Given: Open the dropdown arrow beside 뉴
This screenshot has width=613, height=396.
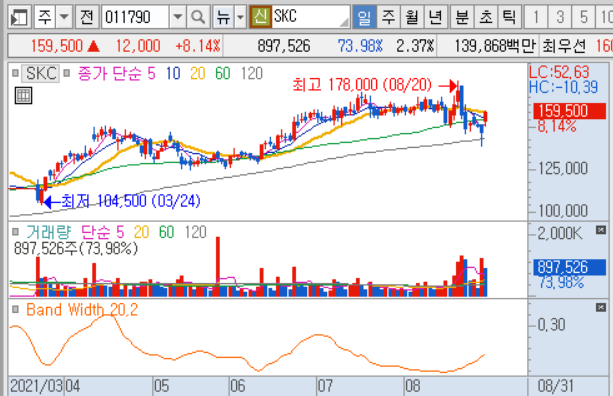Looking at the screenshot, I should tap(240, 17).
